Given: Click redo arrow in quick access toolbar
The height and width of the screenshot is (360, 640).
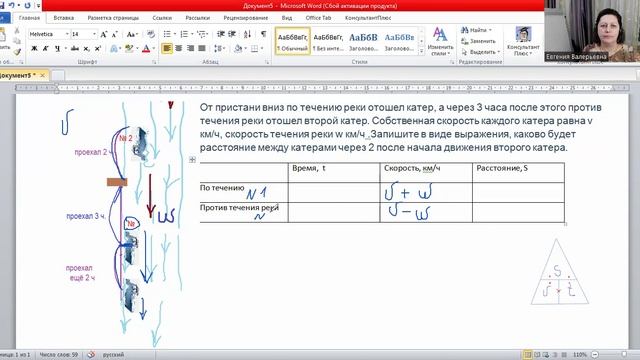Looking at the screenshot, I should tap(27, 6).
